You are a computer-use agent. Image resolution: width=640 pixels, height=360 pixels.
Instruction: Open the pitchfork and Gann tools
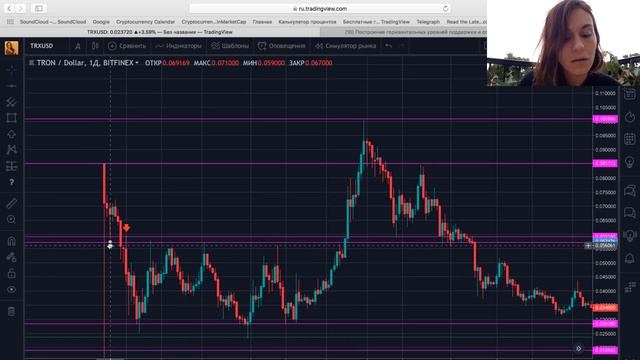[11, 102]
